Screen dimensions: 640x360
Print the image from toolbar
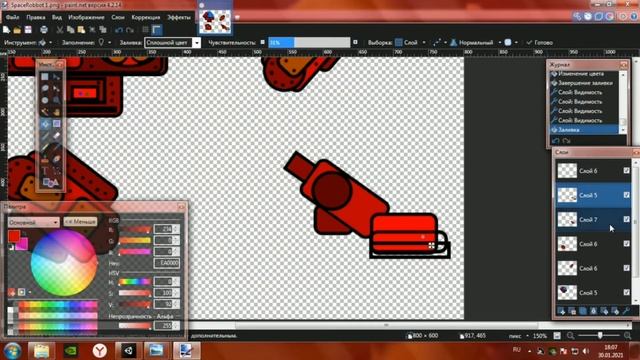[44, 30]
